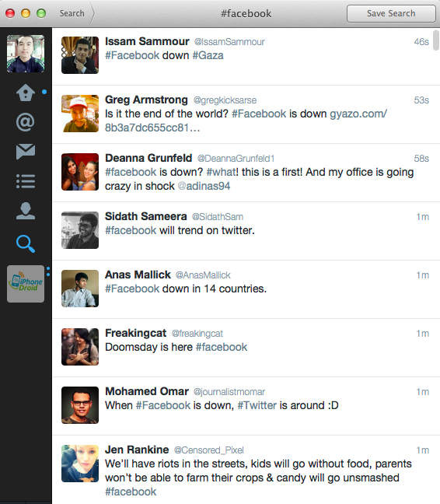Open Direct Messages envelope icon

click(x=26, y=152)
